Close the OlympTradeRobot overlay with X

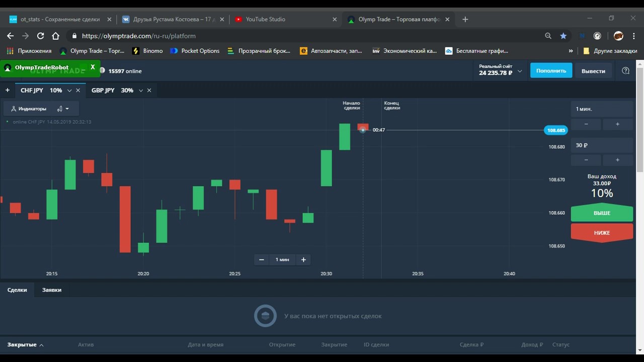pos(93,67)
